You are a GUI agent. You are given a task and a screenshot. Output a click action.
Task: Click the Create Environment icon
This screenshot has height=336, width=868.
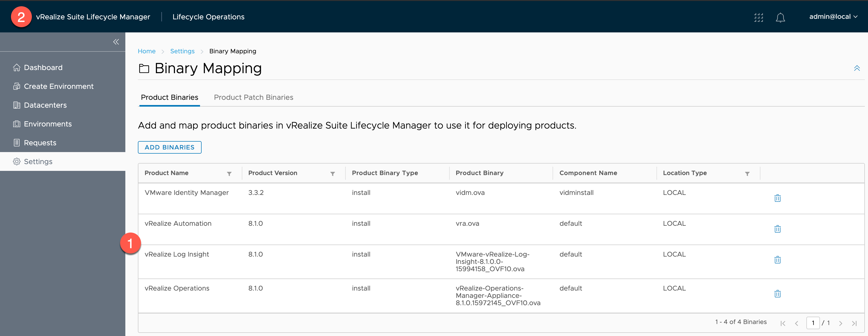pos(16,86)
